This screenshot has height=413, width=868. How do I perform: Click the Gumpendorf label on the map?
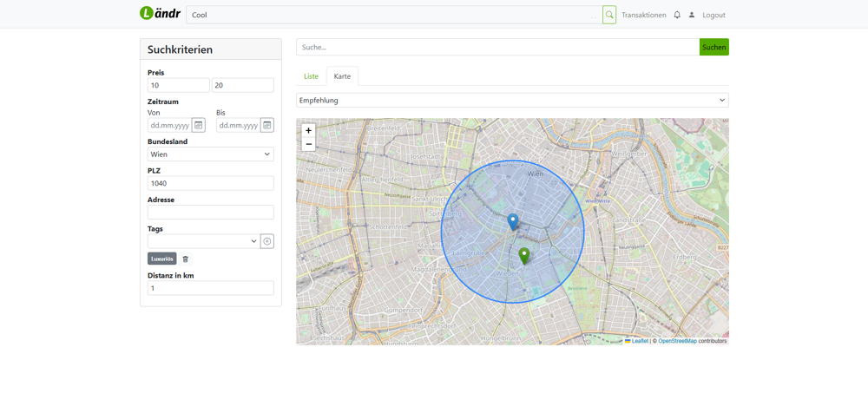tap(403, 309)
